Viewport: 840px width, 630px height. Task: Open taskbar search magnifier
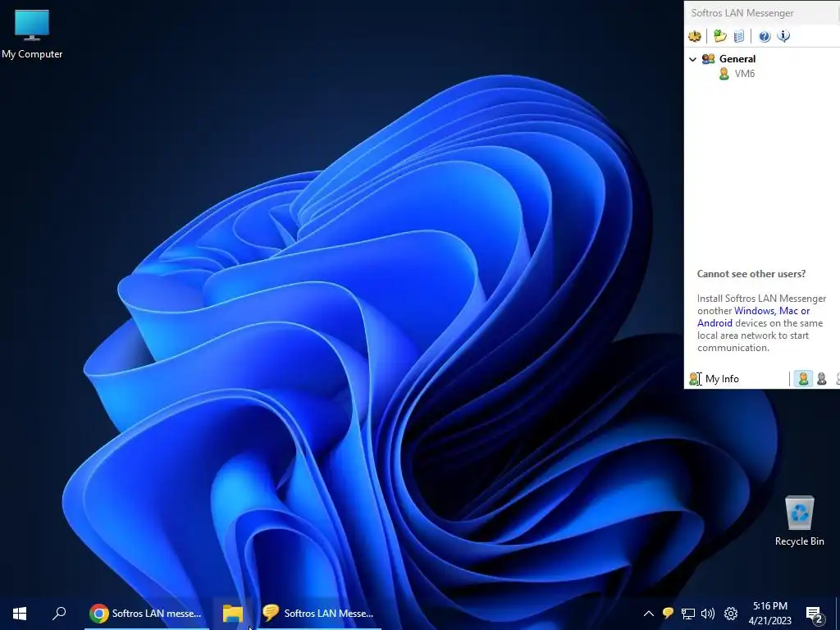(59, 614)
